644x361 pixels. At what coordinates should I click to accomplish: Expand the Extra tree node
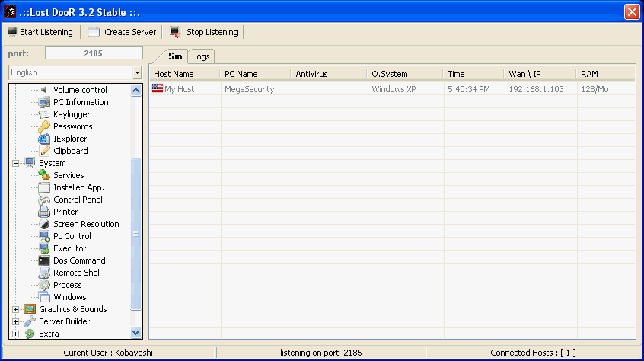click(15, 334)
